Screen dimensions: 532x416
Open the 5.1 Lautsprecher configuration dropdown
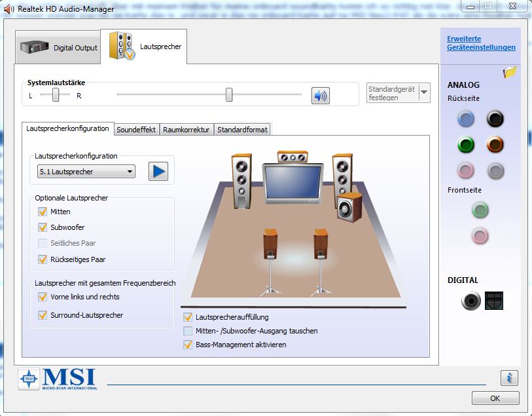[86, 172]
